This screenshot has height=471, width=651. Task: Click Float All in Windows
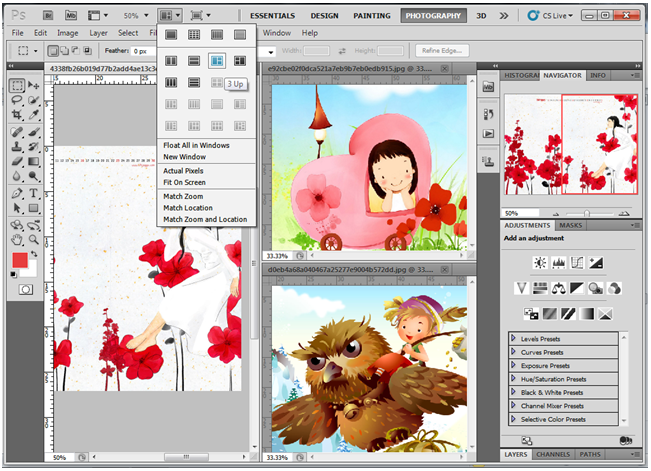click(196, 145)
